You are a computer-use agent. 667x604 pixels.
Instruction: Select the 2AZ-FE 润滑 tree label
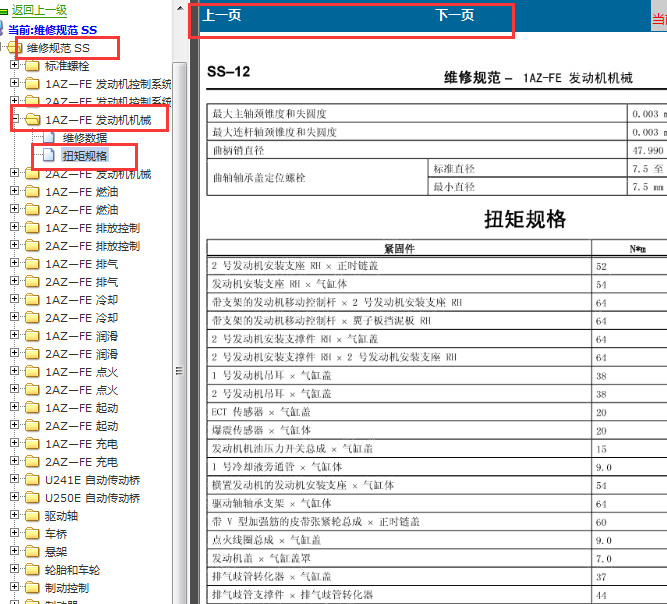[x=82, y=354]
